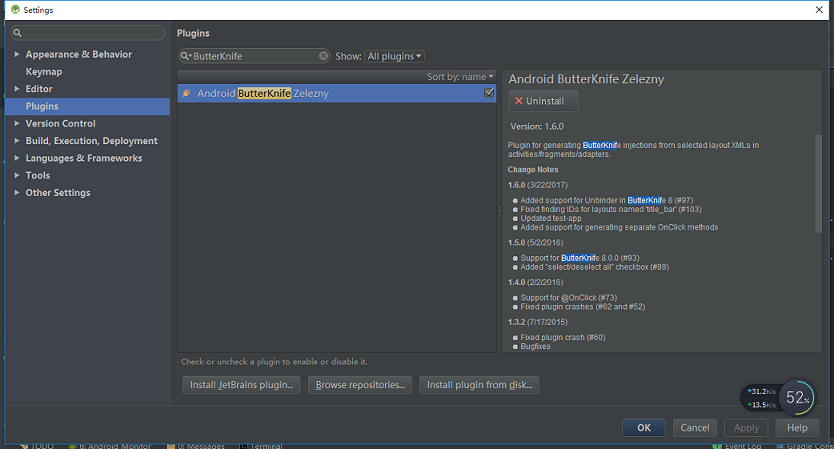Click the 52% network speed widget
This screenshot has width=834, height=449.
796,397
